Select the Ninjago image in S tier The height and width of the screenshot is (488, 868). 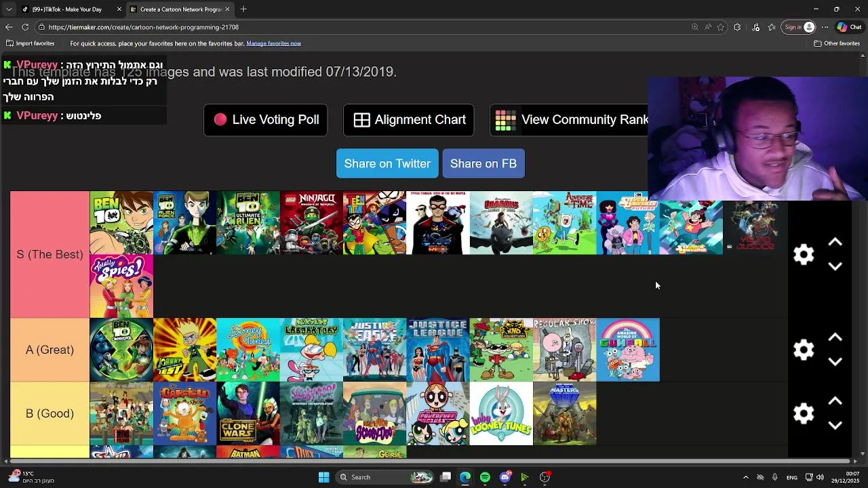311,223
